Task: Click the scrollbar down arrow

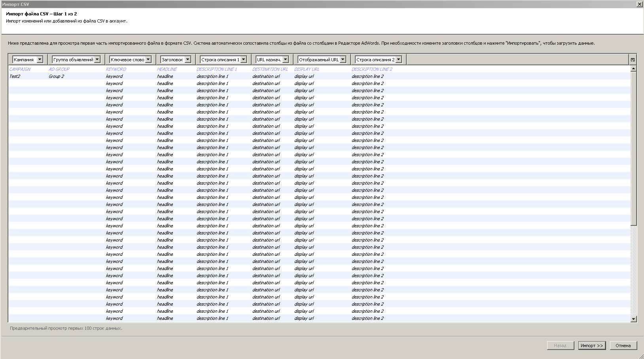Action: [633, 319]
